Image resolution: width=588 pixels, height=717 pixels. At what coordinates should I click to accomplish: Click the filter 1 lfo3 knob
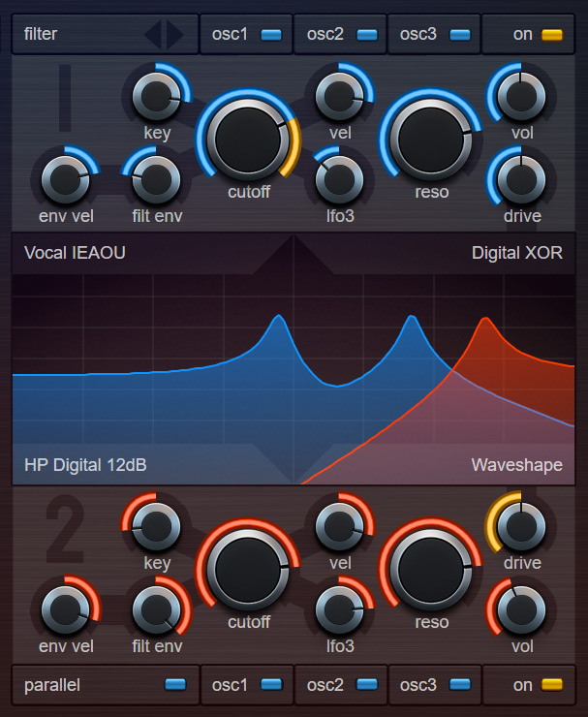pyautogui.click(x=340, y=178)
